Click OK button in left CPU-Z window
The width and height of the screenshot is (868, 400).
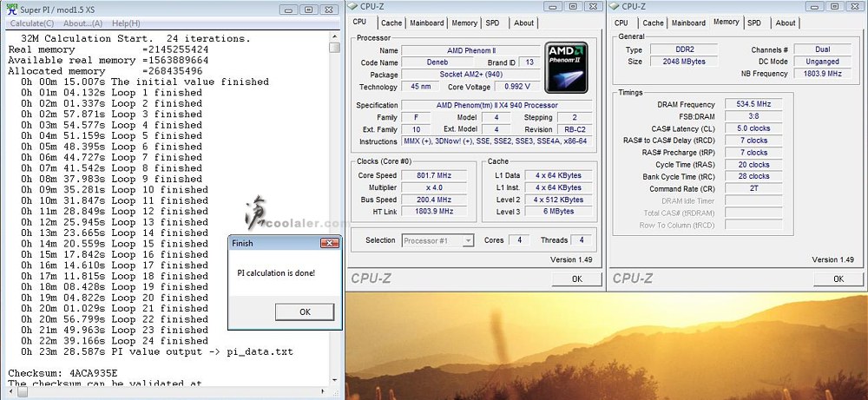577,279
